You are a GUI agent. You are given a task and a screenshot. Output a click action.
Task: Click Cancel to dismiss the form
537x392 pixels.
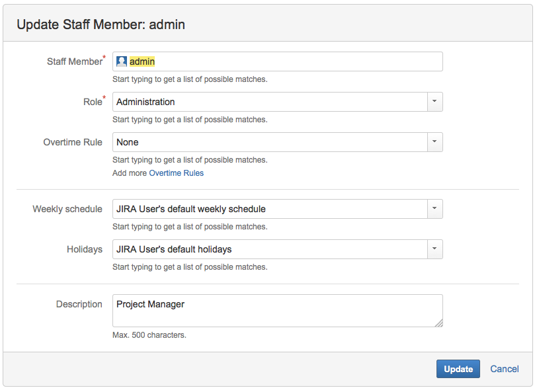[x=504, y=369]
